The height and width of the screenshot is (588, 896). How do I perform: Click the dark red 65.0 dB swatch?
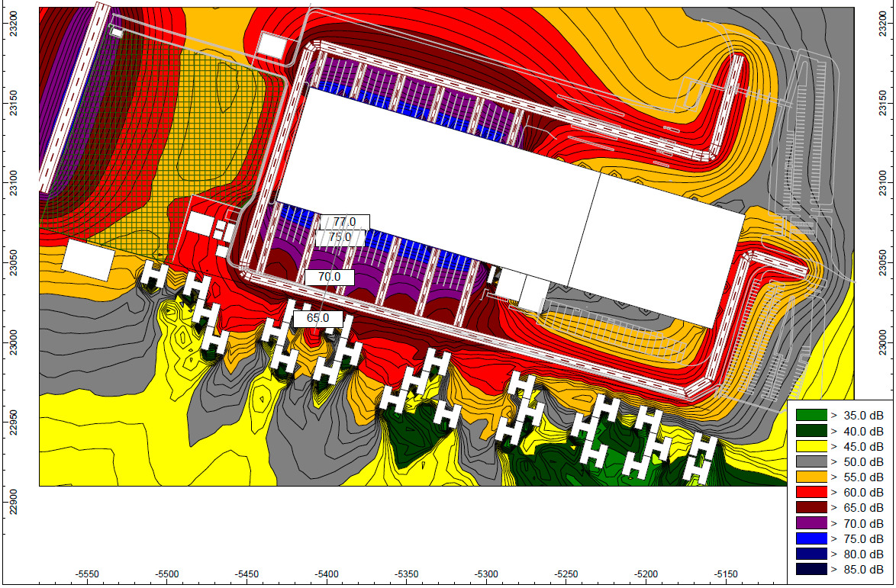pyautogui.click(x=811, y=507)
